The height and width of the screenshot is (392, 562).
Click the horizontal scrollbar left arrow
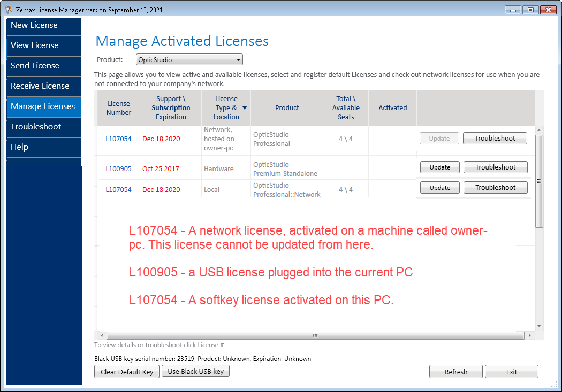(x=102, y=335)
